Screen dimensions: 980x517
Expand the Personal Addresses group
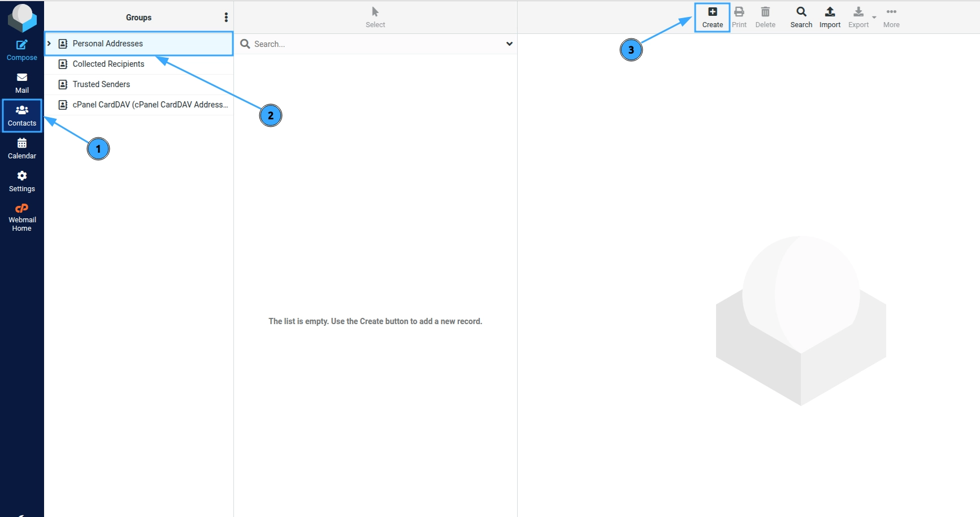49,44
